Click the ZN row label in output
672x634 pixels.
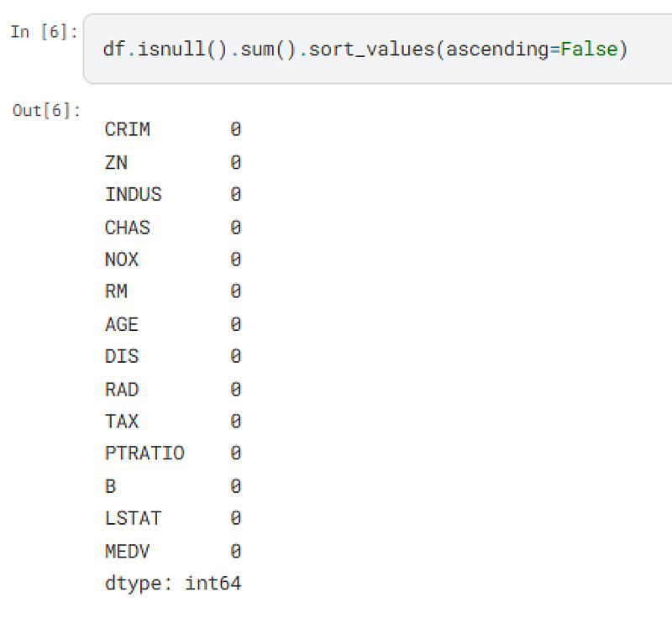[x=117, y=162]
